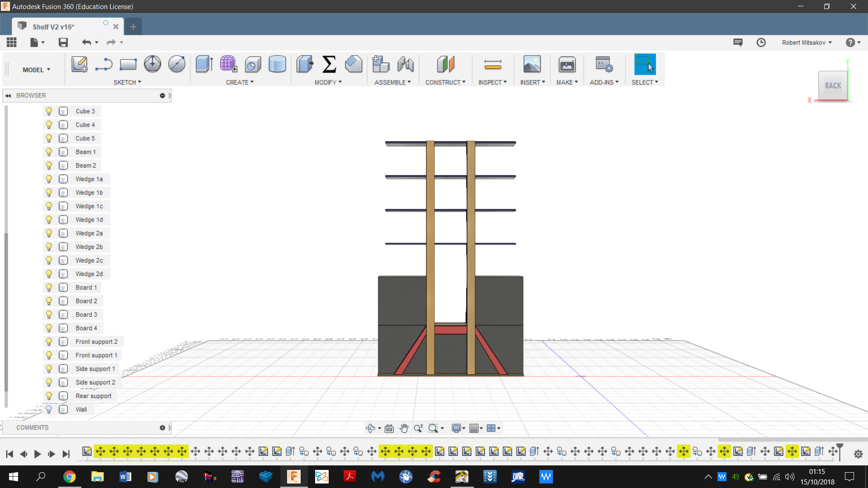Select the Joint tool icon

[406, 64]
